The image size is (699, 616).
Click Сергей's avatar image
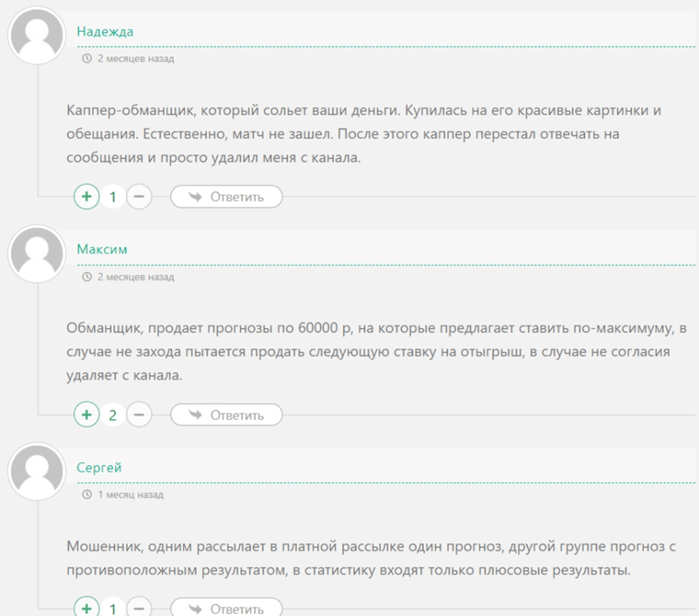36,472
